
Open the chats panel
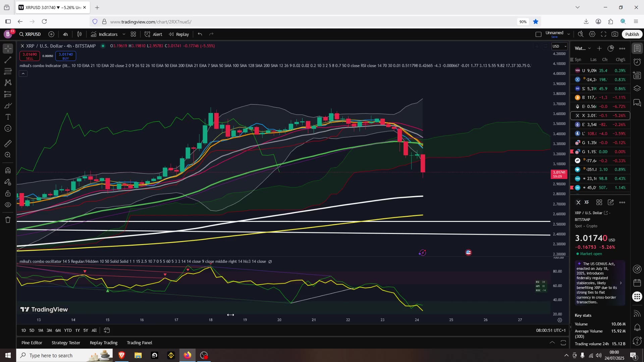point(637,103)
